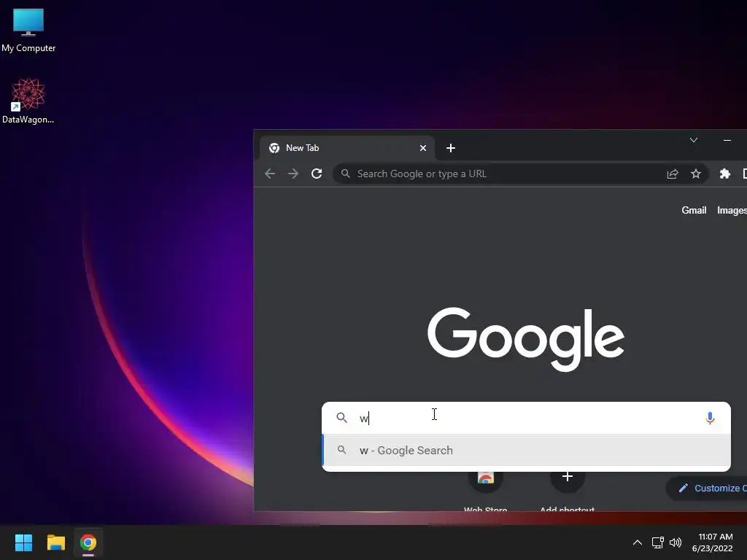Start voice search with microphone icon
747x560 pixels.
click(709, 418)
